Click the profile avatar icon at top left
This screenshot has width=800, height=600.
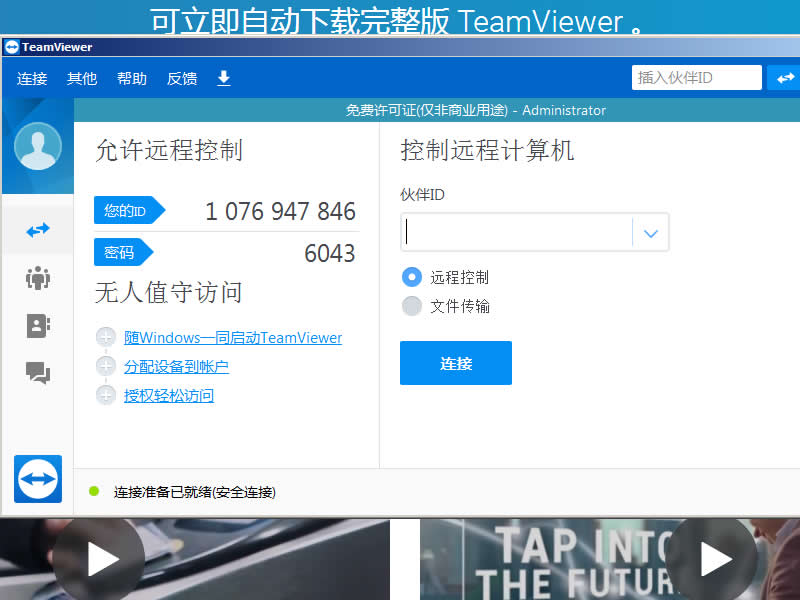(x=37, y=148)
